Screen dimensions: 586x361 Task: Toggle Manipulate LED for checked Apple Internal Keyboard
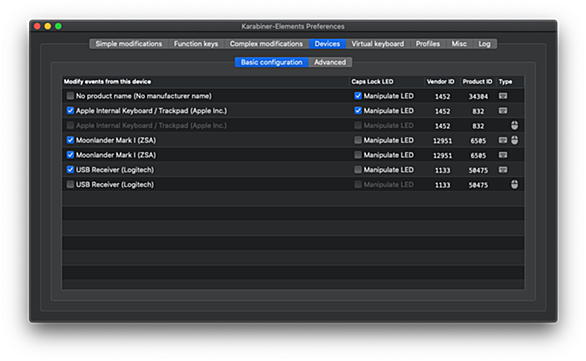click(x=358, y=111)
